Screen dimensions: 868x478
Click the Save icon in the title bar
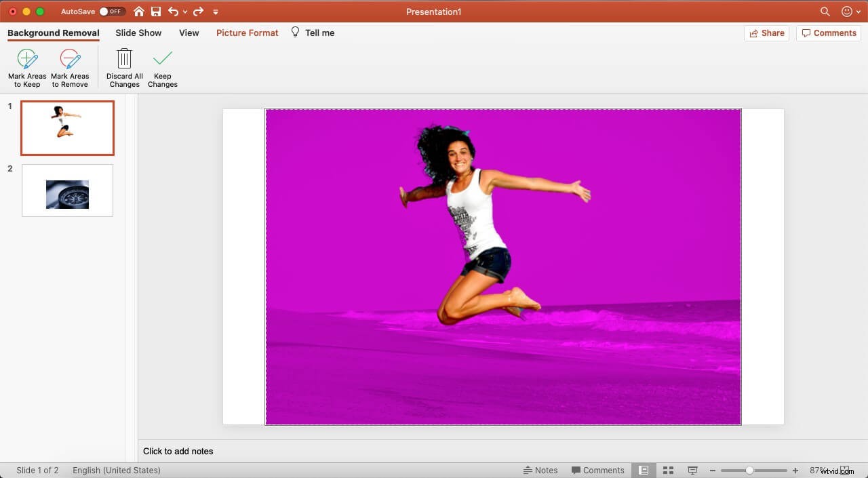(156, 12)
